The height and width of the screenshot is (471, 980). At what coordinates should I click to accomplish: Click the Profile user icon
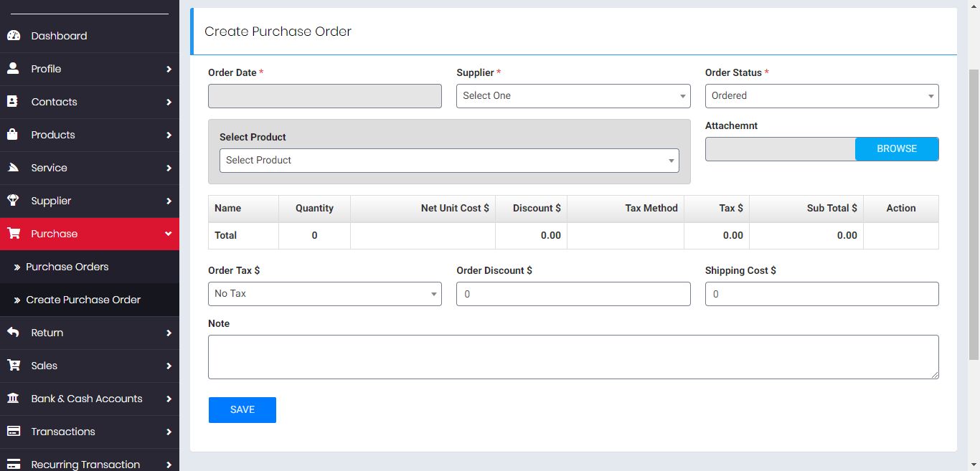[x=13, y=69]
